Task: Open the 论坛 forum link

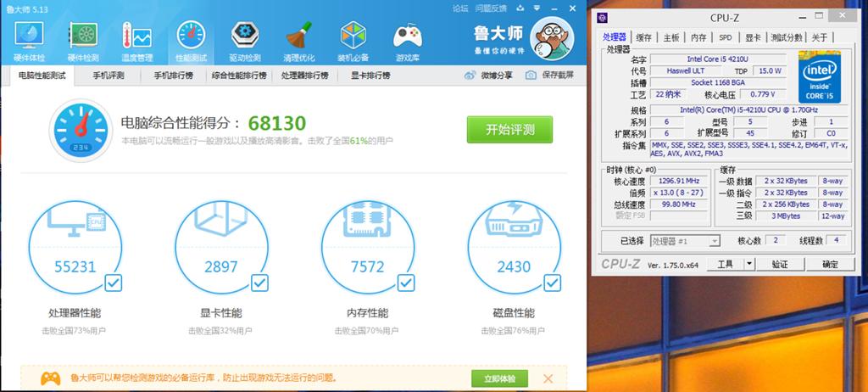Action: pos(460,8)
